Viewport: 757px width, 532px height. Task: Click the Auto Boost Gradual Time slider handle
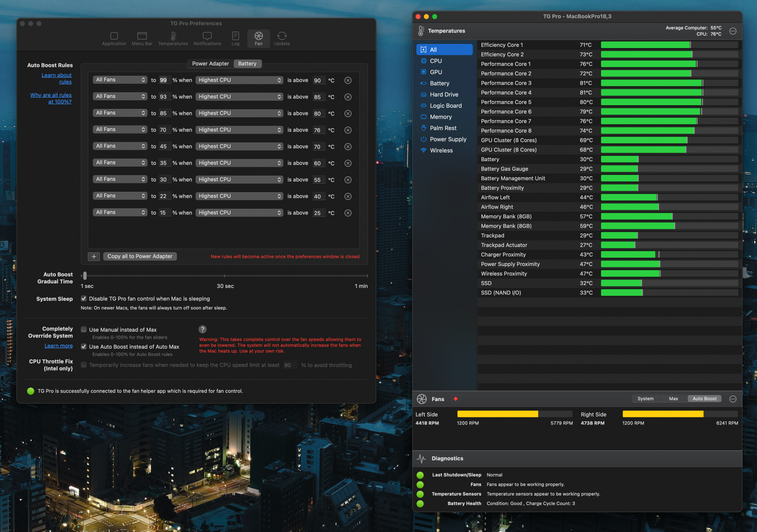coord(85,276)
